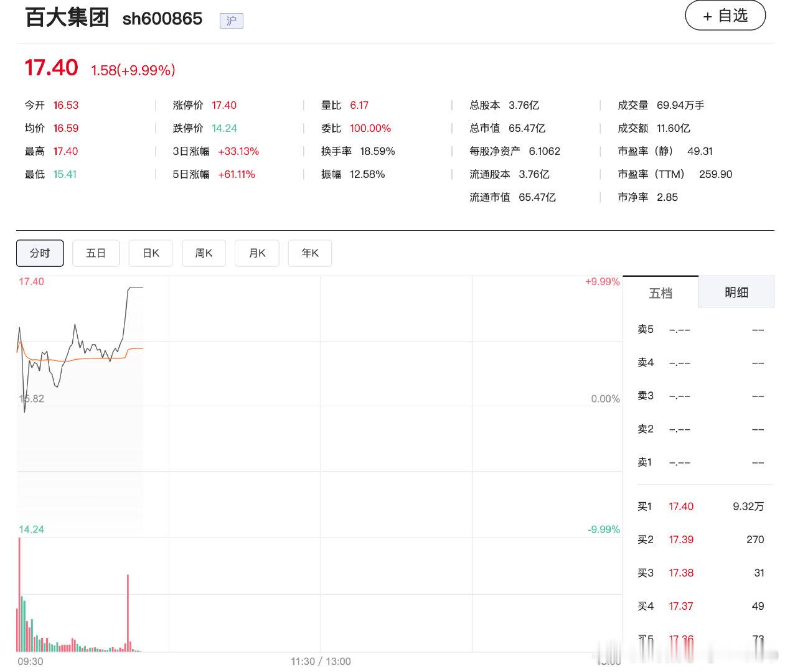Switch to the 分时 intraday chart tab
The height and width of the screenshot is (672, 785).
tap(39, 253)
